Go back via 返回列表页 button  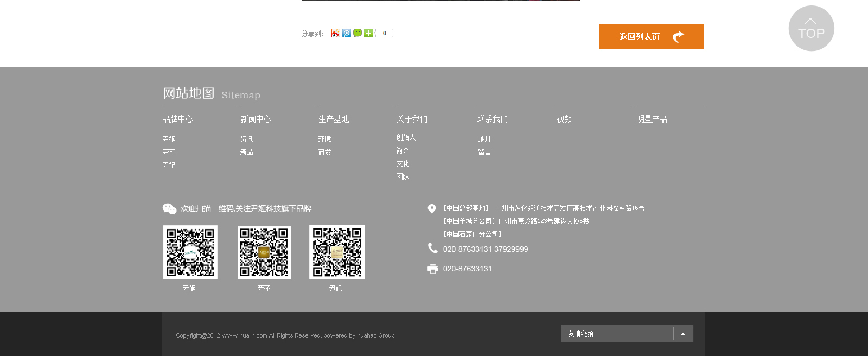click(652, 36)
